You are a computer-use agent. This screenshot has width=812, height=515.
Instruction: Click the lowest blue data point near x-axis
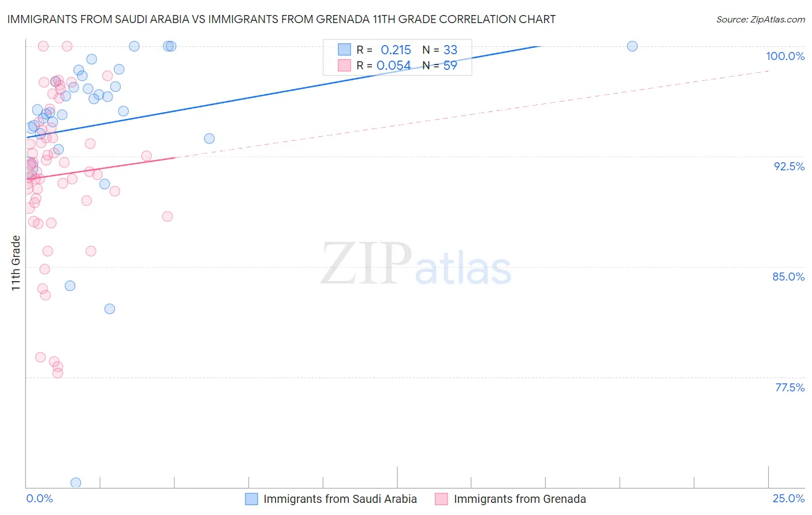click(x=76, y=483)
